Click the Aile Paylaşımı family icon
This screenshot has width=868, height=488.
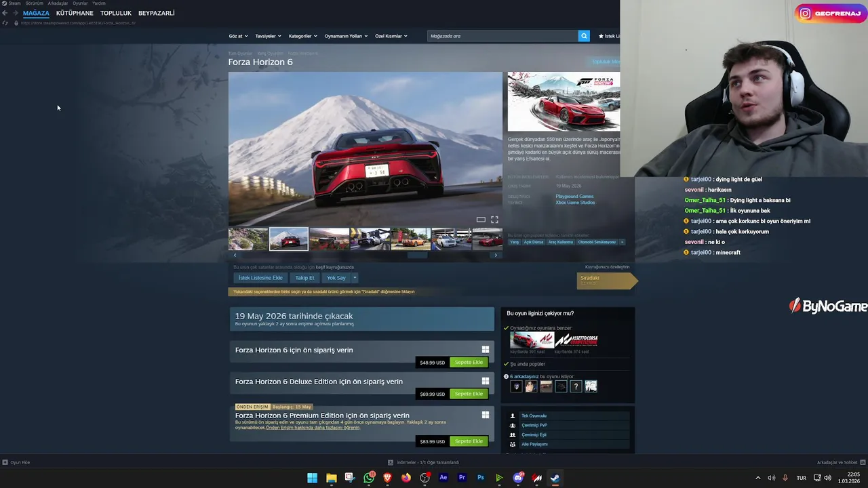513,444
